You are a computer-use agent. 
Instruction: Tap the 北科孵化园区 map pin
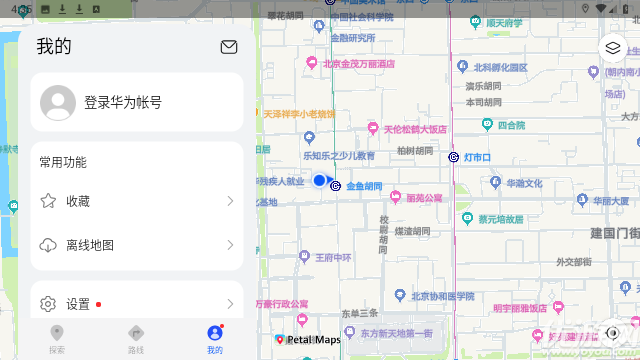click(x=462, y=67)
